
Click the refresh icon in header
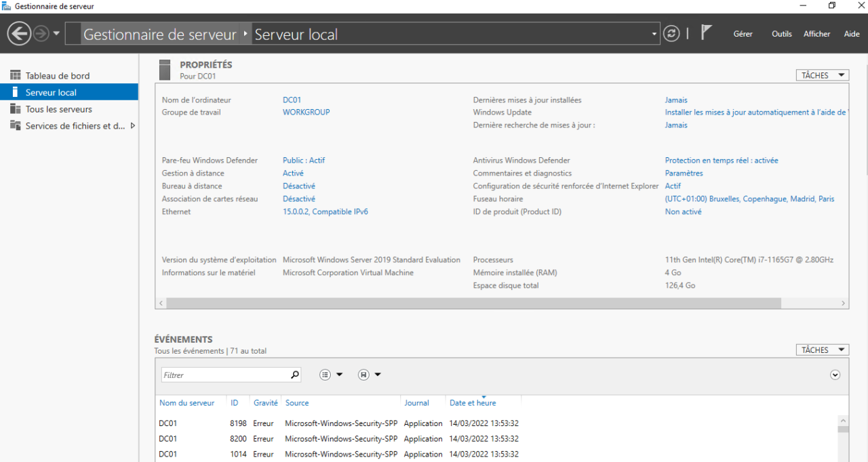click(x=671, y=34)
